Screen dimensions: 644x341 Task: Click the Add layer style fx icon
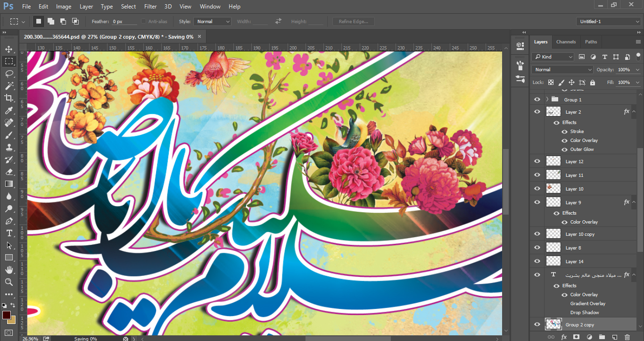(x=564, y=337)
